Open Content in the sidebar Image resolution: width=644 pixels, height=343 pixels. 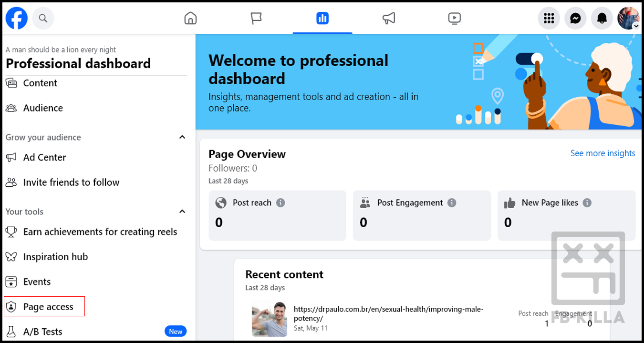point(40,83)
